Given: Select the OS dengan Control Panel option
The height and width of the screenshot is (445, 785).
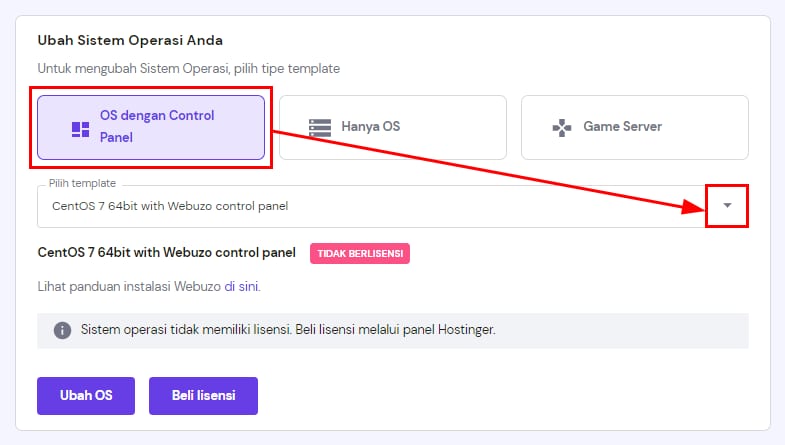Looking at the screenshot, I should [151, 127].
